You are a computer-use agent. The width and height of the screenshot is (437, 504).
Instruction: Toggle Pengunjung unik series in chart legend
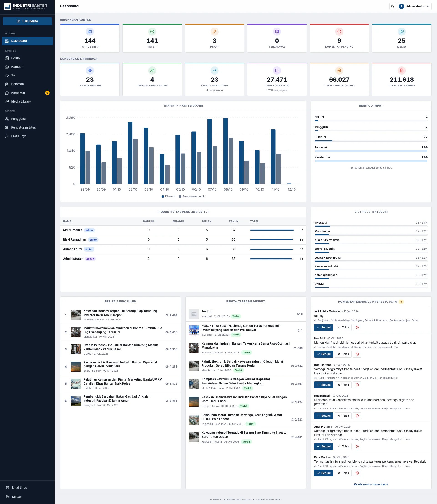(192, 197)
